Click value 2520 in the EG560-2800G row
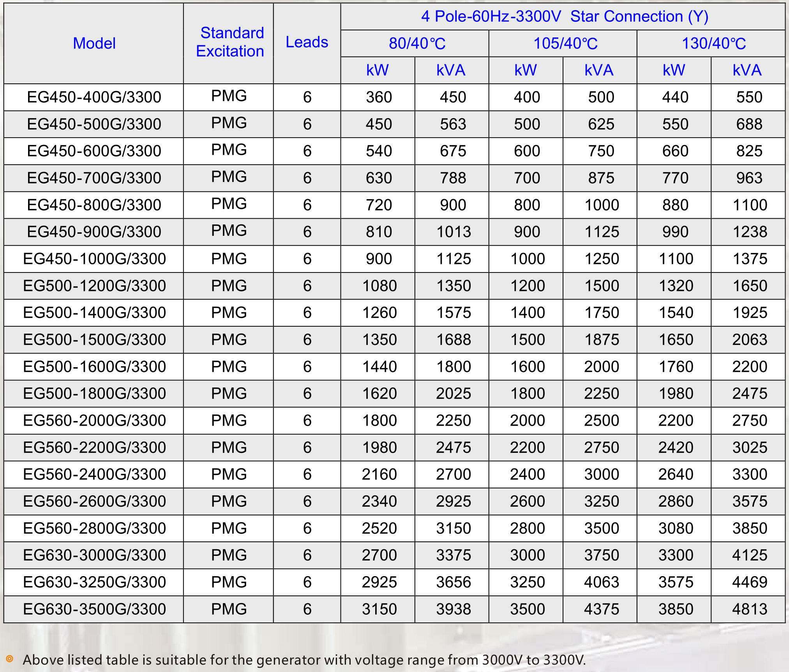The width and height of the screenshot is (789, 672). [379, 528]
